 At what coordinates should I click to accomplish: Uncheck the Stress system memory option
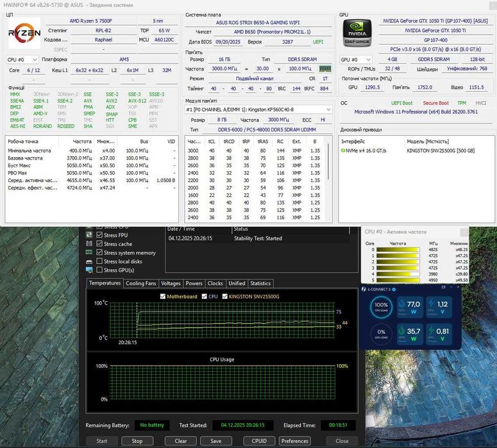[99, 253]
